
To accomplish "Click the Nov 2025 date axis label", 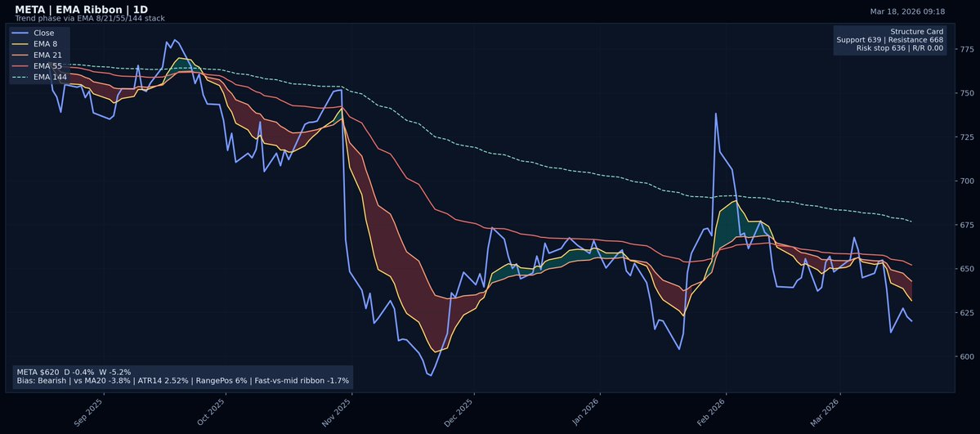I will (x=337, y=413).
